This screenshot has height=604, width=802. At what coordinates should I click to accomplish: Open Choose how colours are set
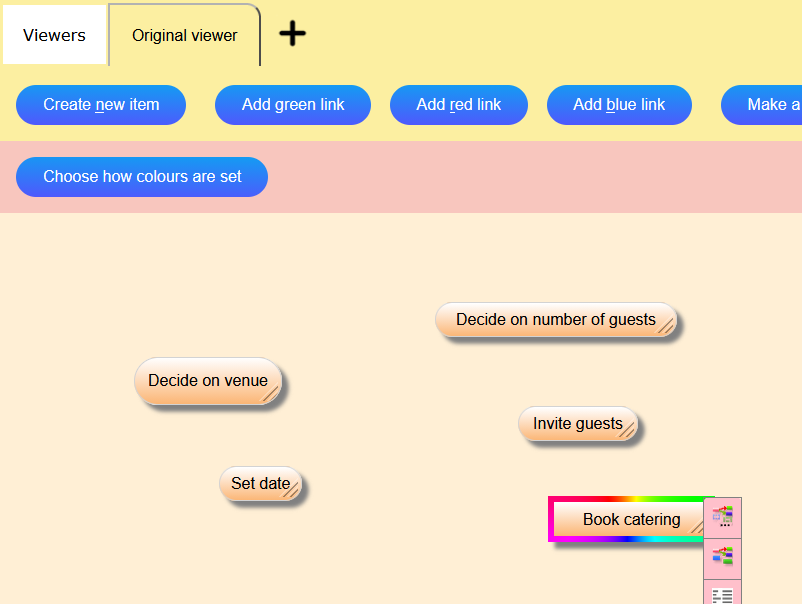tap(142, 176)
